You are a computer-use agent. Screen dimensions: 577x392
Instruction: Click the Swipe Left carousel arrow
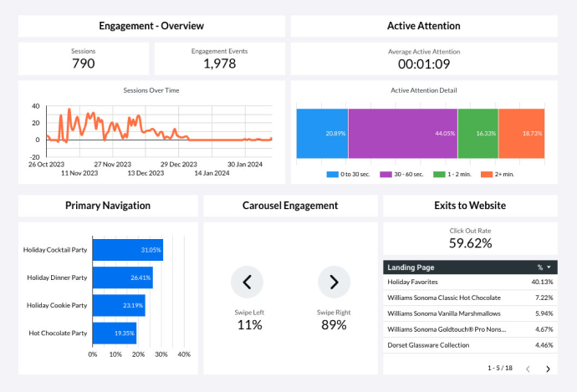pos(247,283)
